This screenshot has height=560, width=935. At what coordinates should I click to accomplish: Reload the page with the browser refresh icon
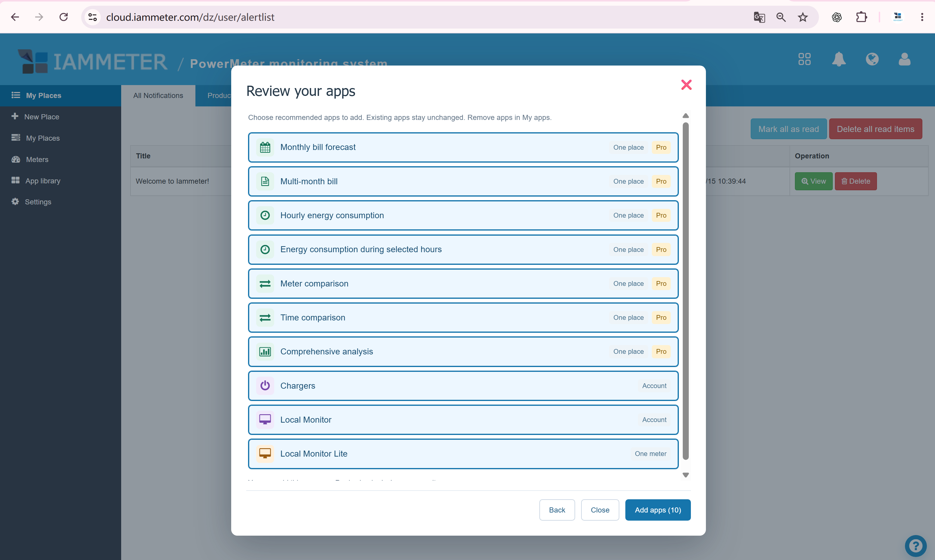[x=63, y=17]
